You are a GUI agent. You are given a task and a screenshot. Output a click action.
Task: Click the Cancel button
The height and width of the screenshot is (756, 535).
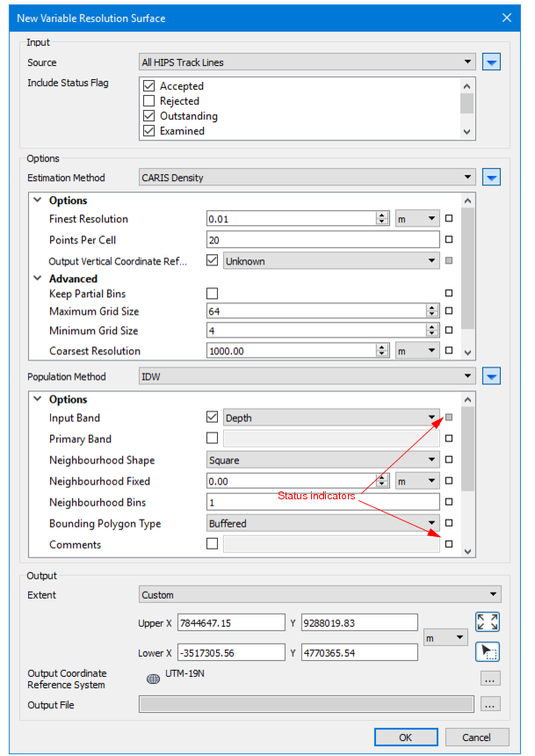477,738
